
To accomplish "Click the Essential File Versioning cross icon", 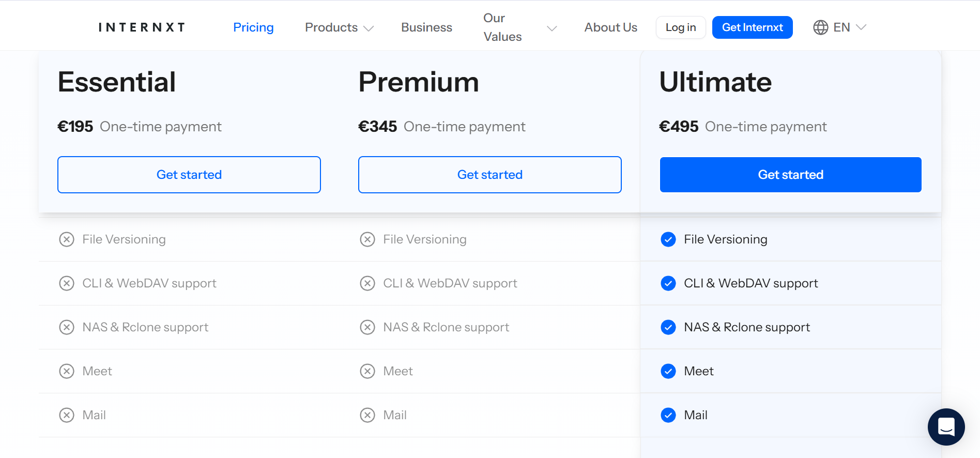I will (67, 239).
